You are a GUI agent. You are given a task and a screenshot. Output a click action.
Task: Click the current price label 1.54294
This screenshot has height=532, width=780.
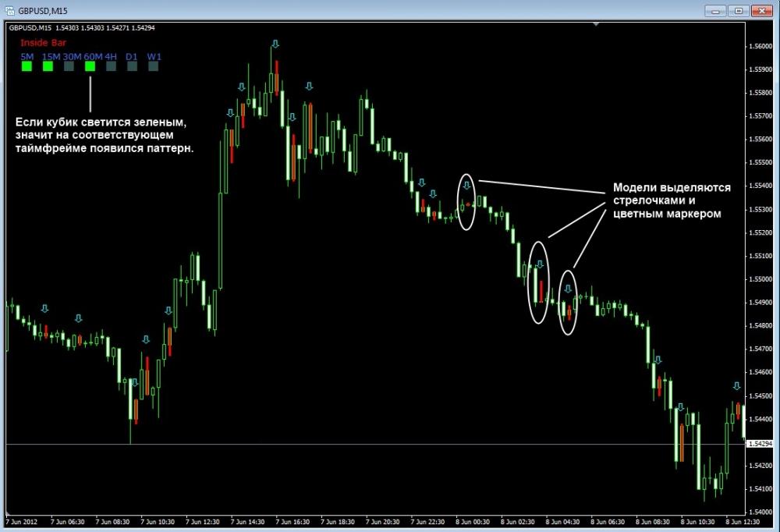760,443
